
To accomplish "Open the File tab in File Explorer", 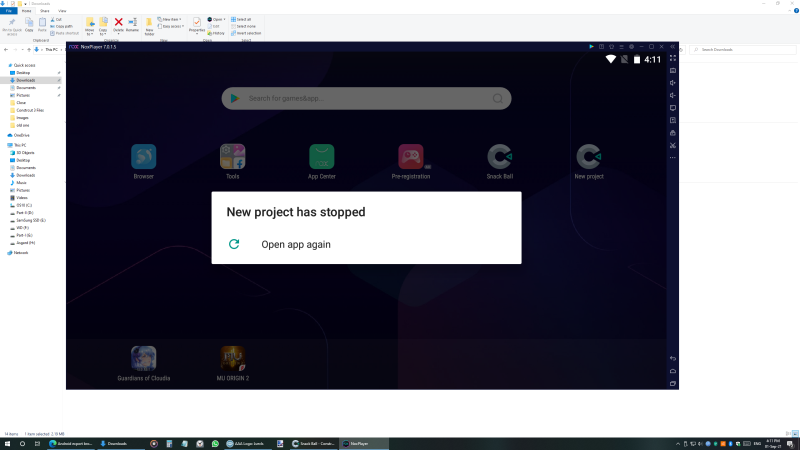I will (9, 11).
